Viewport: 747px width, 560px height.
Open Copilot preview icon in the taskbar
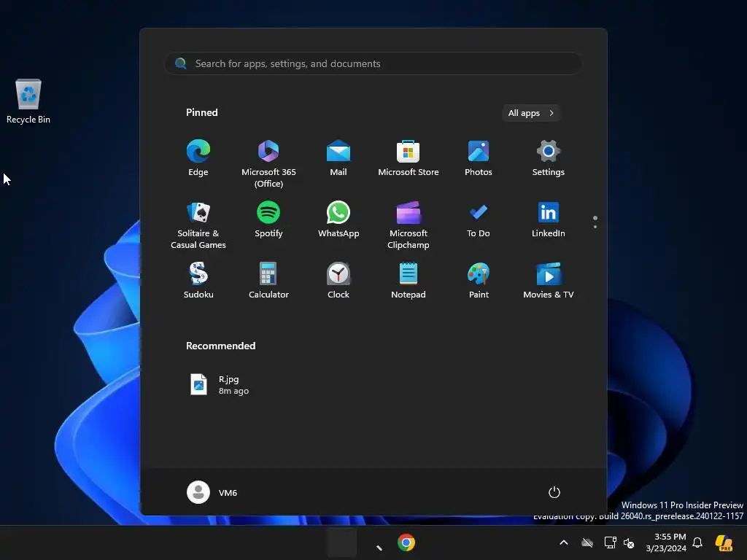pyautogui.click(x=724, y=542)
